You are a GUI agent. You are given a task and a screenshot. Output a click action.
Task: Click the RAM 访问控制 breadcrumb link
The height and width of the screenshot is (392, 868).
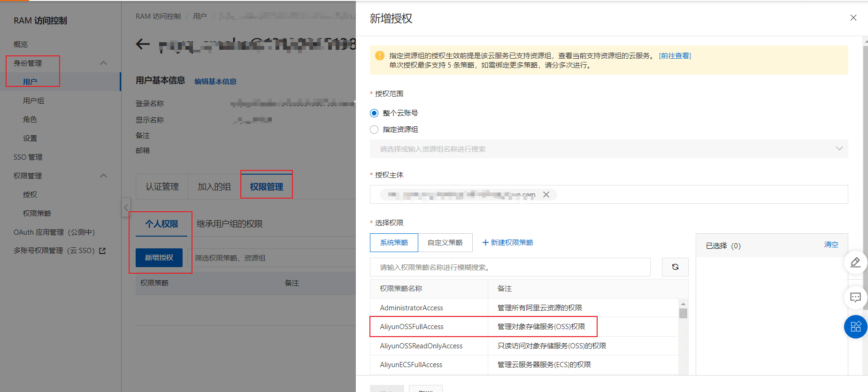coord(158,16)
